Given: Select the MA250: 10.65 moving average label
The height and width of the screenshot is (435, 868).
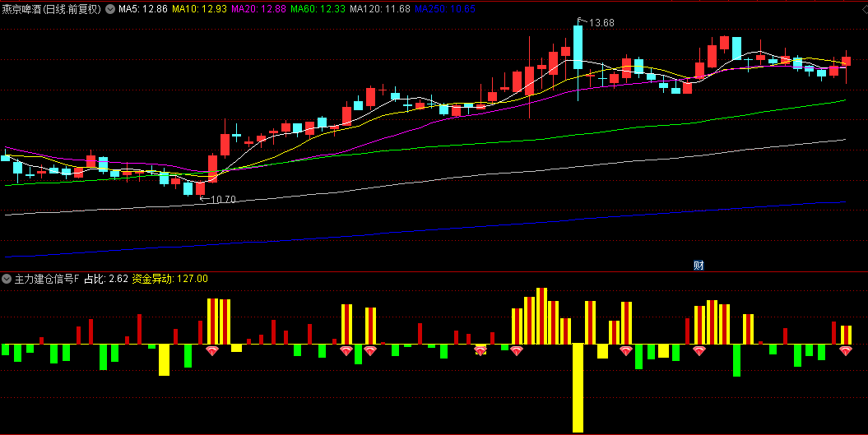Looking at the screenshot, I should tap(445, 9).
